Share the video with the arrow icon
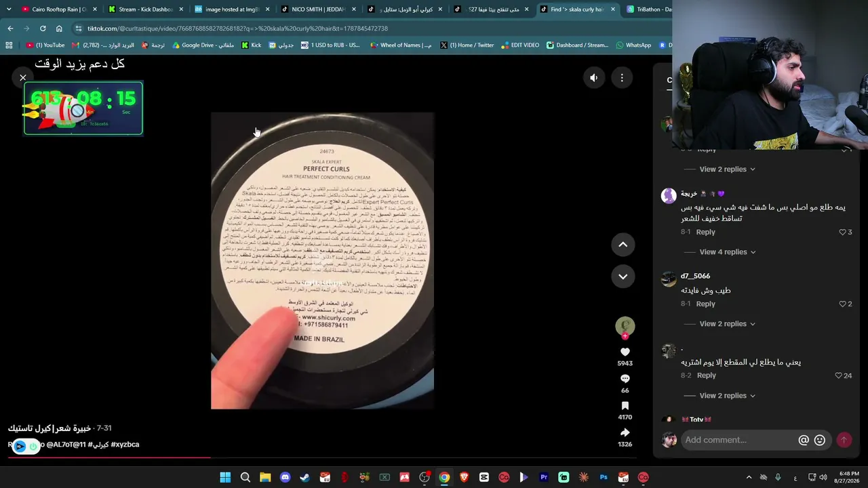868x488 pixels. [x=625, y=432]
